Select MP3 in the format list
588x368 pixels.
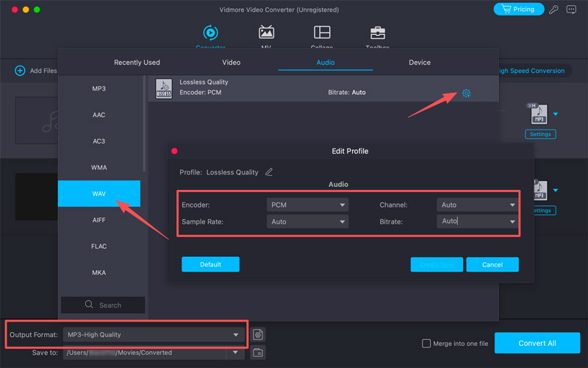pyautogui.click(x=99, y=88)
